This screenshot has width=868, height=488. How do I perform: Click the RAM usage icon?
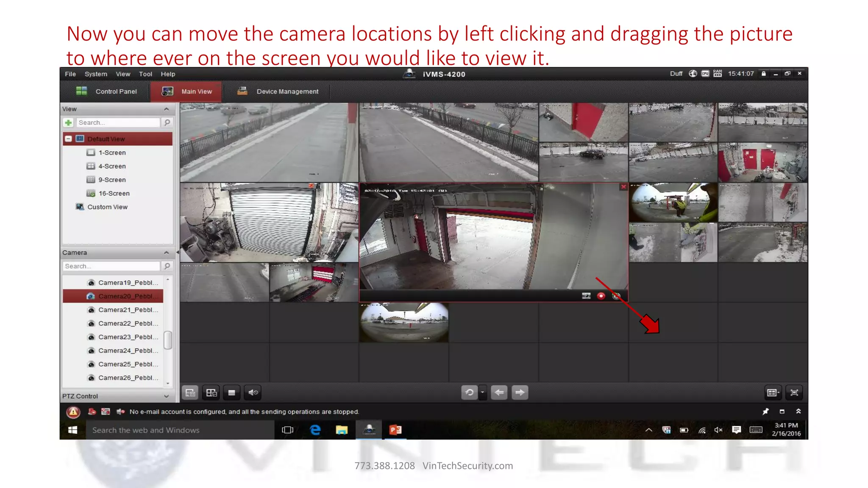718,74
